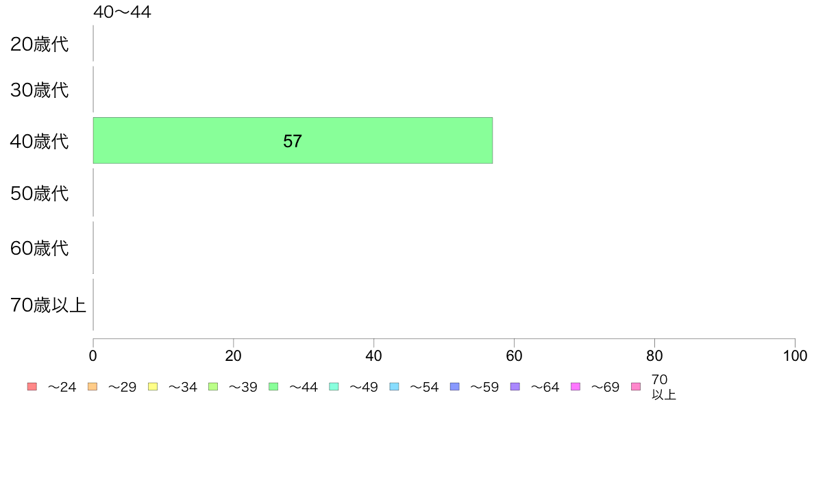
Task: Click the magenta ~69 legend swatch
Action: pyautogui.click(x=575, y=387)
